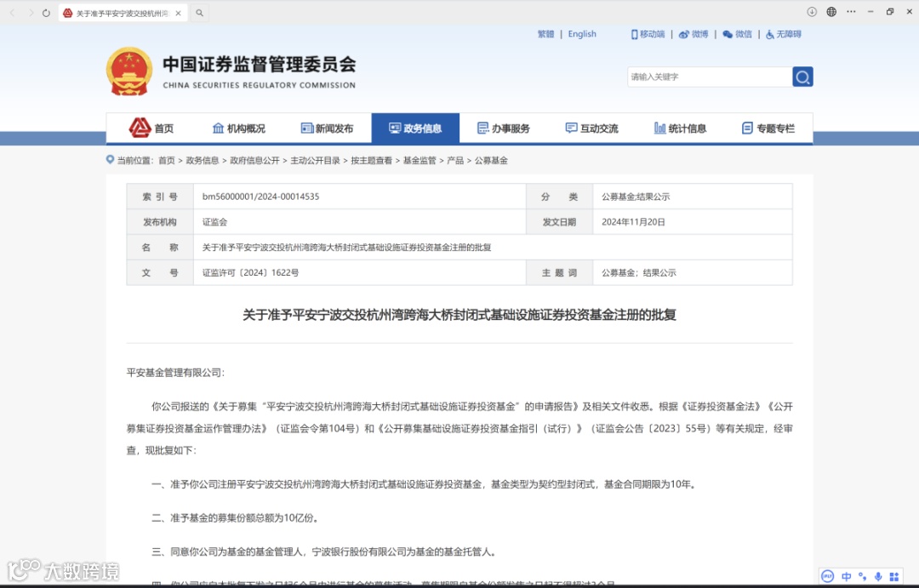Viewport: 919px width, 588px height.
Task: Click breadcrumb 基金监管 link
Action: (x=419, y=161)
